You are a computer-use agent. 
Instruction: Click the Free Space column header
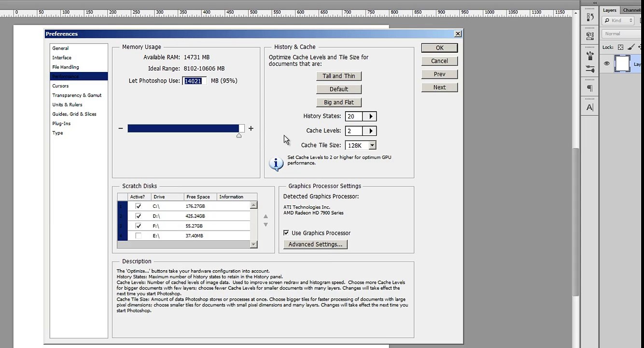(x=200, y=197)
